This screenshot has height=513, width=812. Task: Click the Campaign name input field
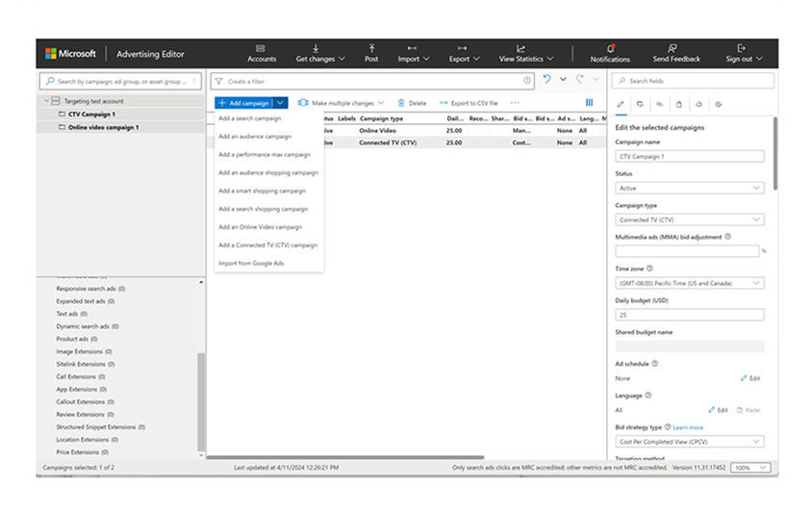(x=689, y=156)
